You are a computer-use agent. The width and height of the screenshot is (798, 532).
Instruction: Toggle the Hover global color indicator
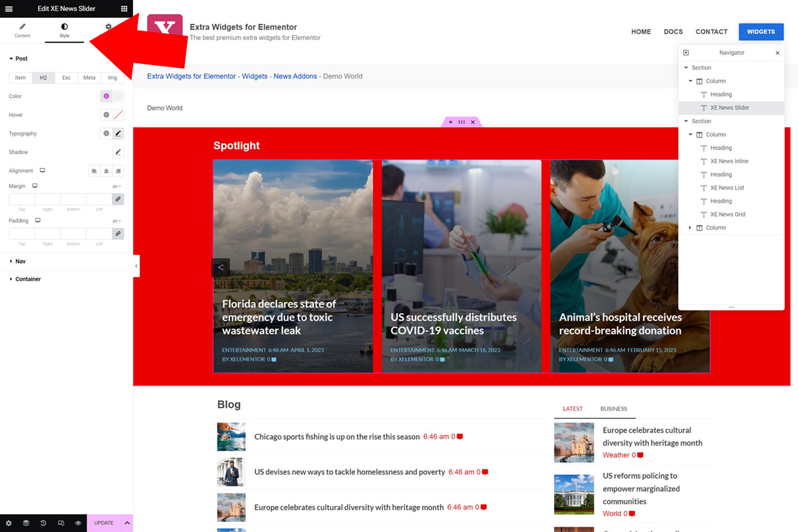[x=105, y=114]
